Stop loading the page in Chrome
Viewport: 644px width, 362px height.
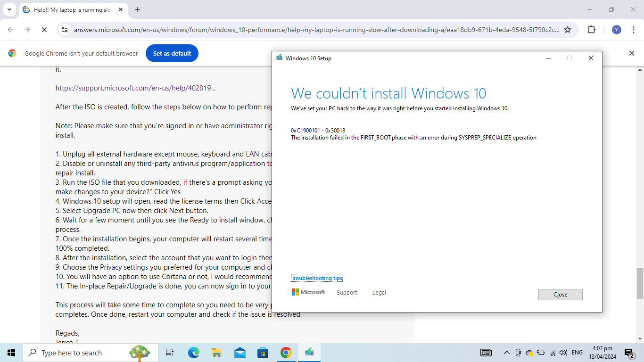click(44, 30)
